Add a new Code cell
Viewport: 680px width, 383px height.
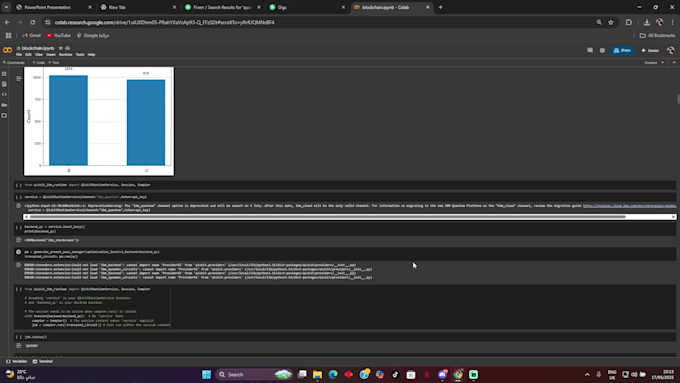tap(39, 62)
